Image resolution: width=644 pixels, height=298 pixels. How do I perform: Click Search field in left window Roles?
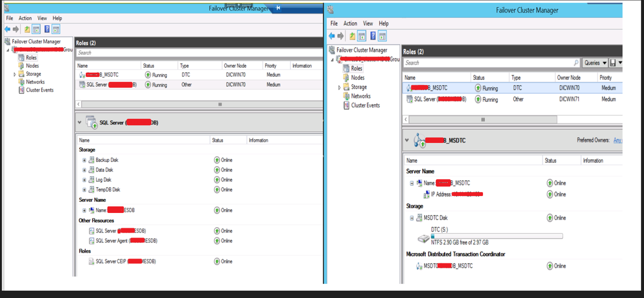coord(199,53)
